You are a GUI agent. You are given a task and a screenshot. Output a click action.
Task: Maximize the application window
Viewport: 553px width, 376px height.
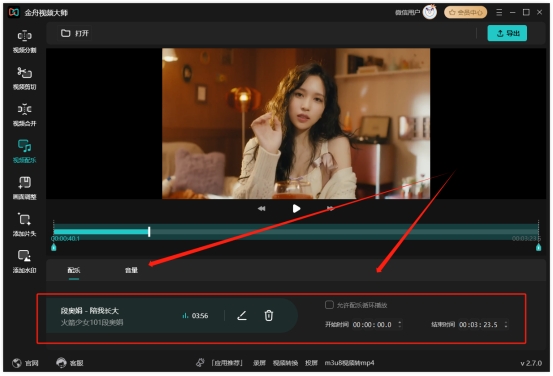[526, 12]
